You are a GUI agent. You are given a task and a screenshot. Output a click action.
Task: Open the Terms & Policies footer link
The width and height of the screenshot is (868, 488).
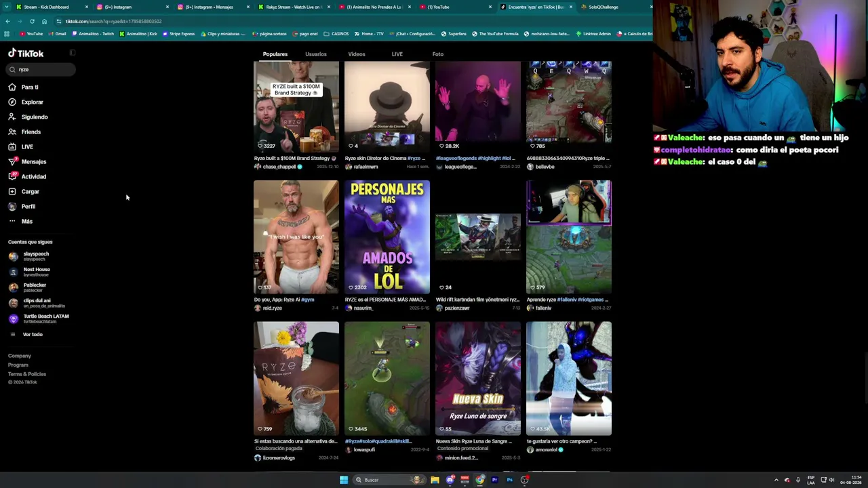pos(27,374)
